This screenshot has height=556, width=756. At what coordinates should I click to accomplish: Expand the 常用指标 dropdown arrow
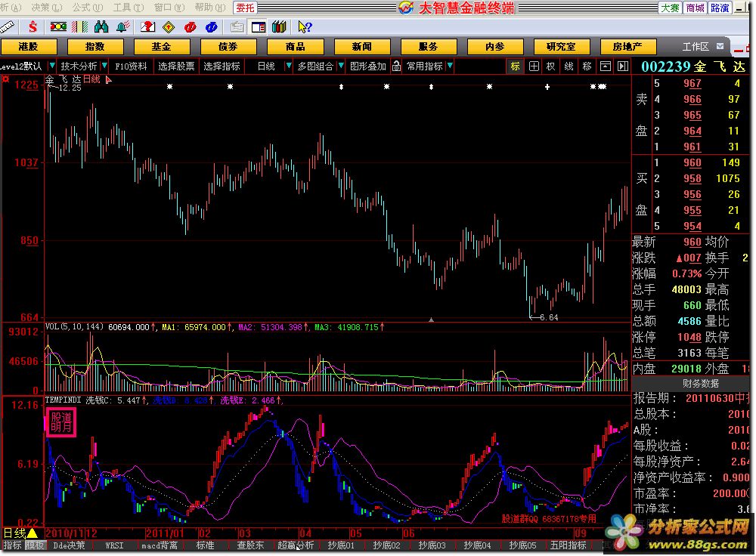click(449, 66)
